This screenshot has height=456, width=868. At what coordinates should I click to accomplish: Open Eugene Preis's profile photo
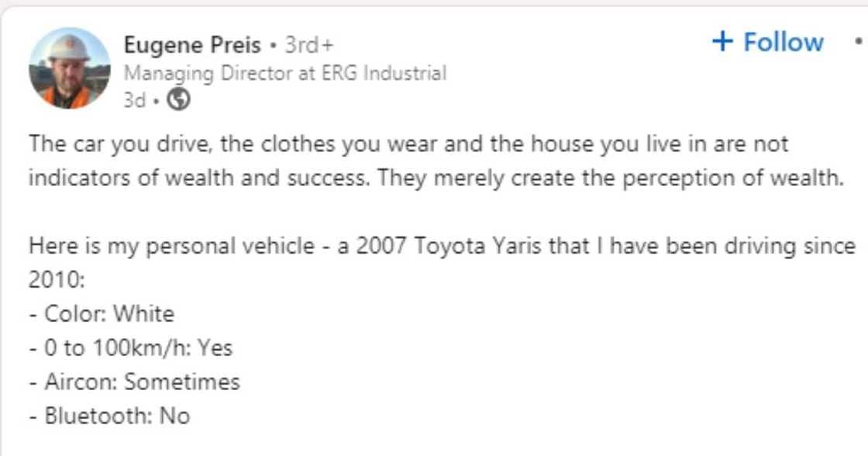click(70, 68)
